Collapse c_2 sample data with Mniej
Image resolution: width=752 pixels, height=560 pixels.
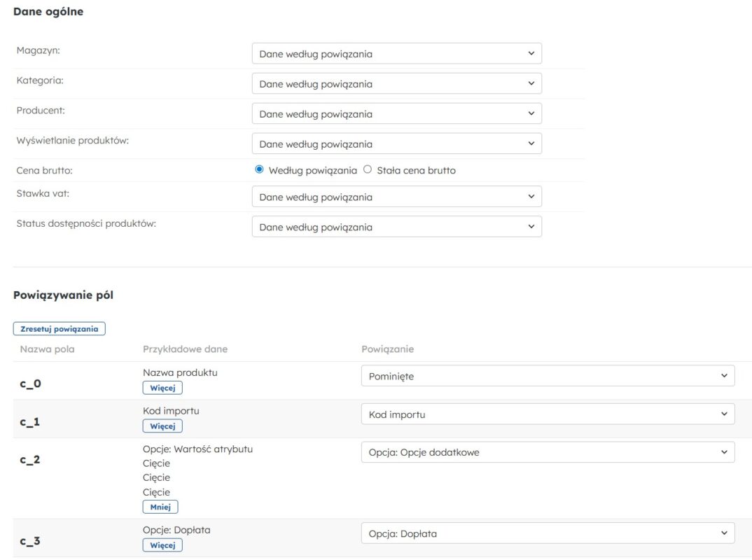160,507
